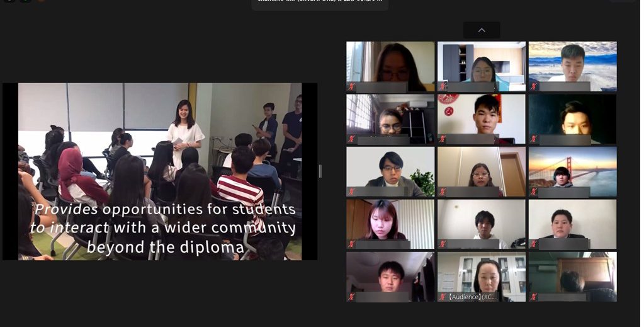644x327 pixels.
Task: Click muted mic icon on dark blue background tile
Action: (x=534, y=139)
